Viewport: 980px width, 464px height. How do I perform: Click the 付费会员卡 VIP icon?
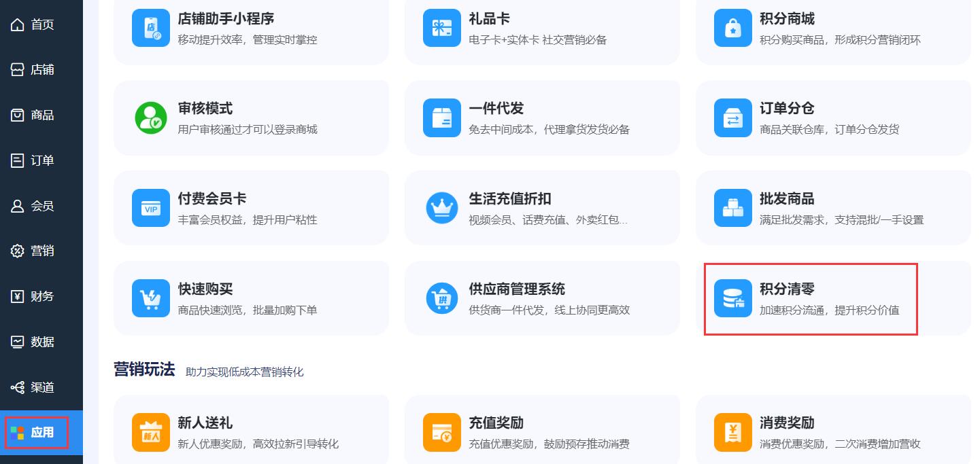click(x=151, y=208)
